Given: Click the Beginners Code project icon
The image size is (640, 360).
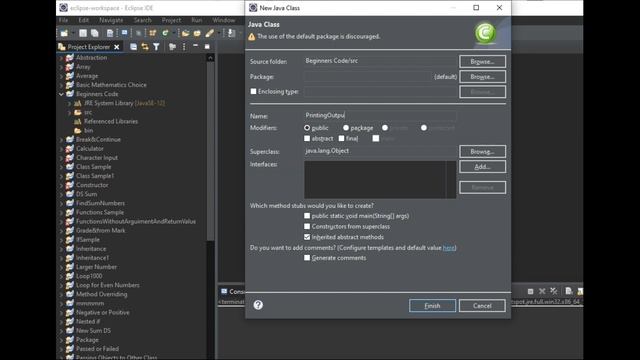Looking at the screenshot, I should pos(70,94).
